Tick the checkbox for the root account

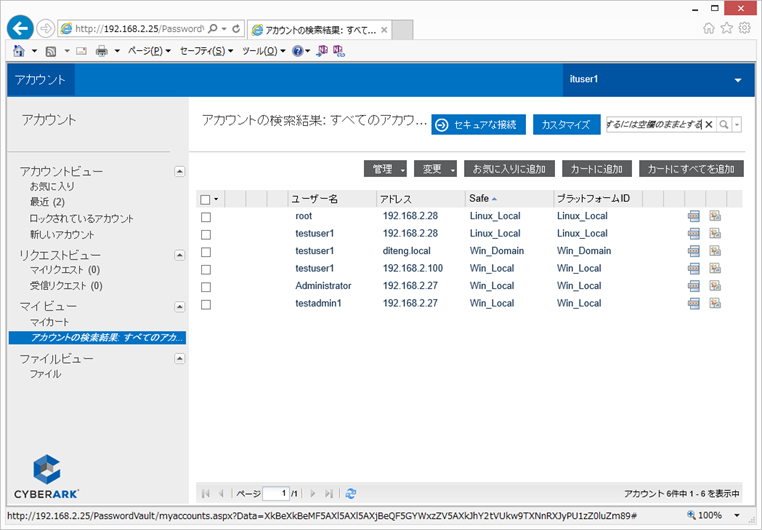(206, 216)
